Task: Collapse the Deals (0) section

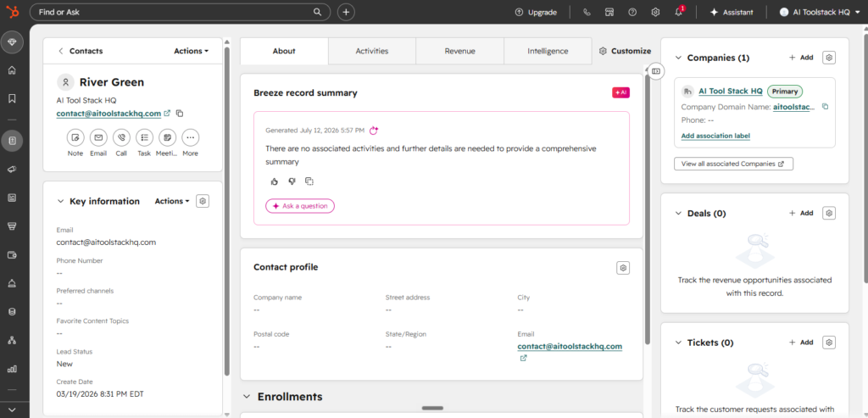Action: 678,213
